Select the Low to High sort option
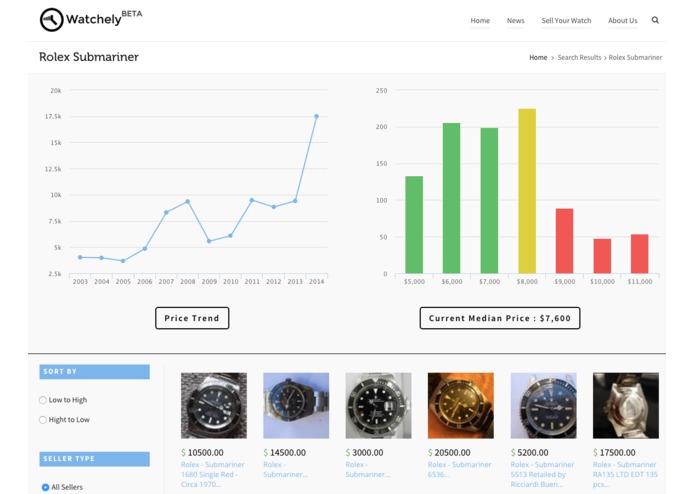Screen dimensions: 695x494 (x=43, y=400)
